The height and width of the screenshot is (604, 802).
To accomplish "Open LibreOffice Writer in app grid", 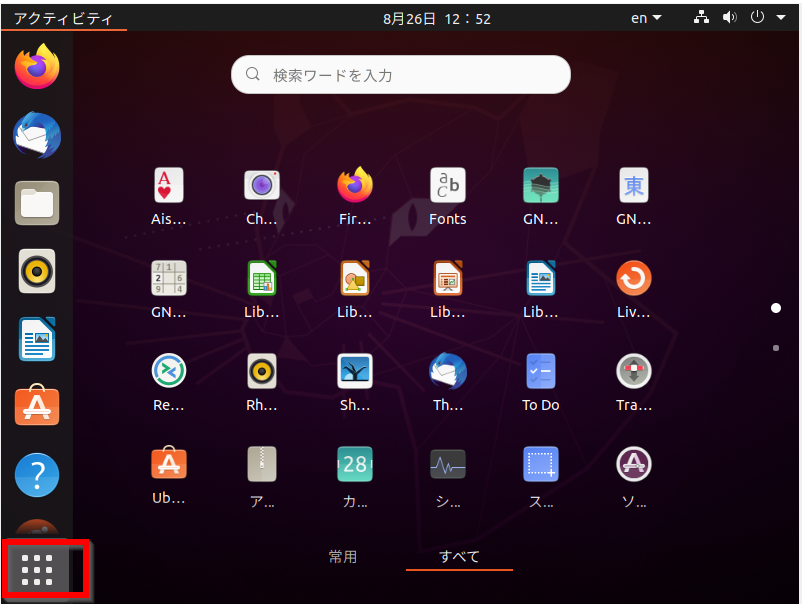I will pos(541,289).
